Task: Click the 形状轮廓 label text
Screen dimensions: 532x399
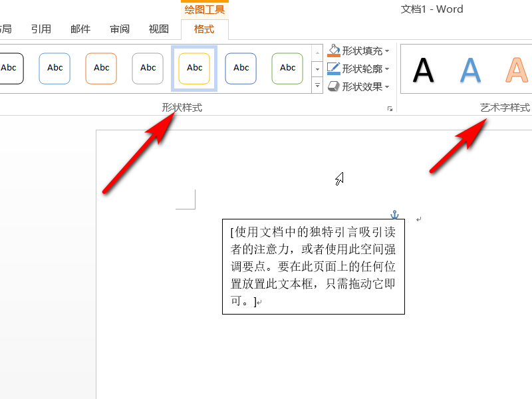Action: coord(362,69)
